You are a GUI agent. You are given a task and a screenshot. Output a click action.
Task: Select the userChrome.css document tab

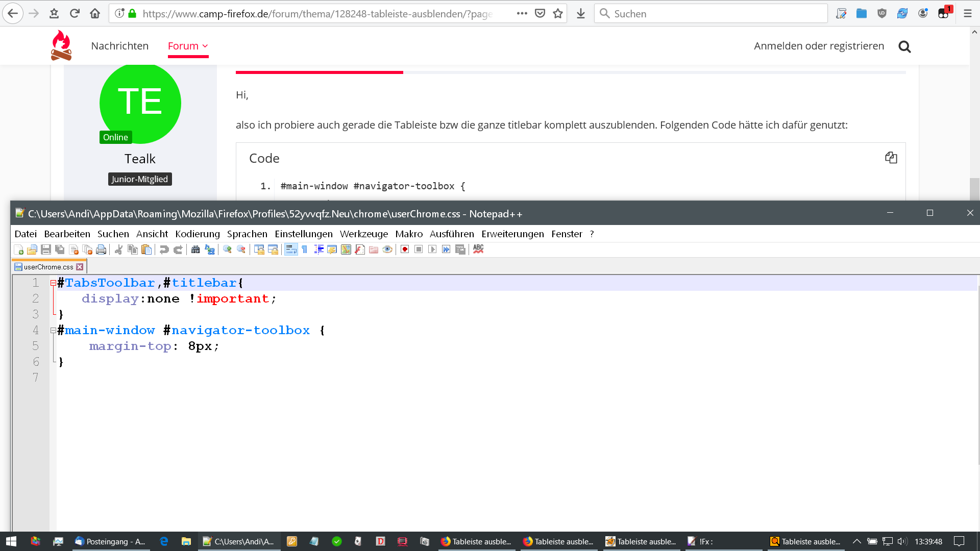[x=48, y=267]
